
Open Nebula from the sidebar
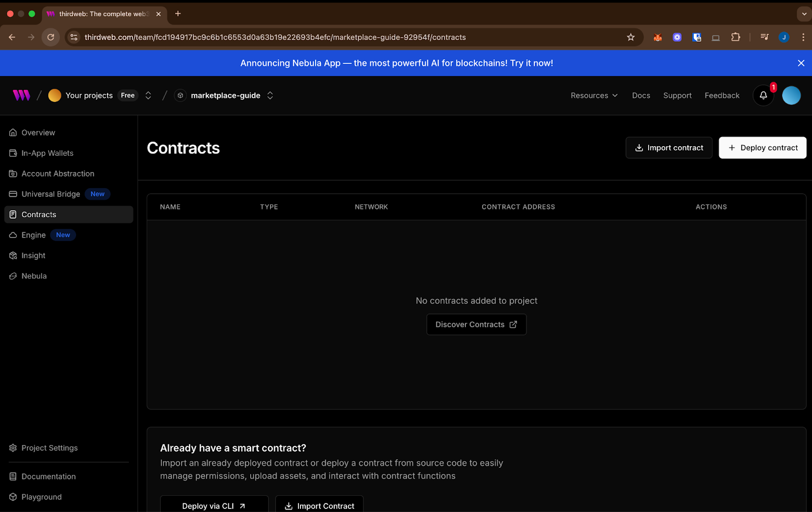pos(34,276)
